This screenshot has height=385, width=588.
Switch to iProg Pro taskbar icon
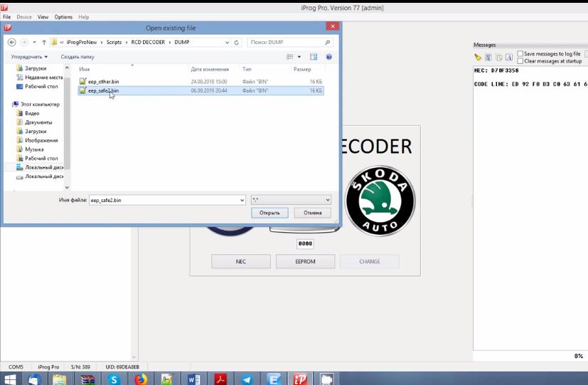click(299, 379)
